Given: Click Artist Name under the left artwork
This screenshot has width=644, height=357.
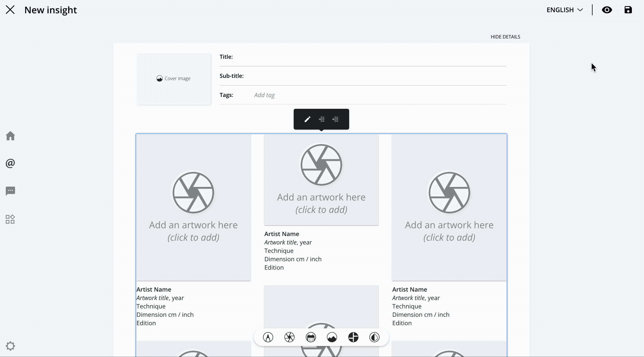Looking at the screenshot, I should pyautogui.click(x=154, y=289).
